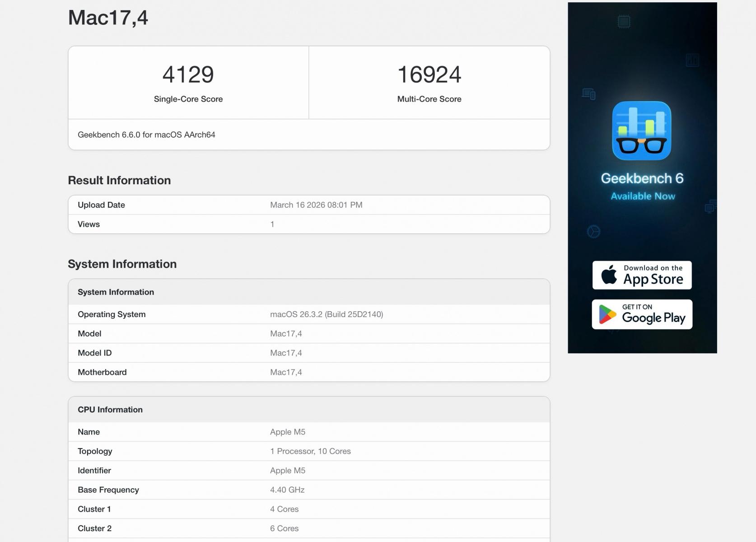
Task: Click the Upload Date value March 16 2026
Action: 316,205
